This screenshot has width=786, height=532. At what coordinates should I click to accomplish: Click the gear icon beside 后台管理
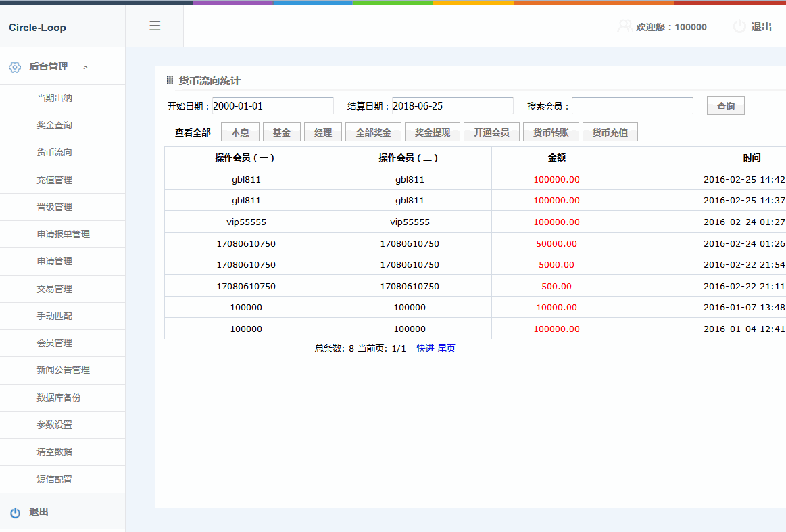click(x=15, y=67)
